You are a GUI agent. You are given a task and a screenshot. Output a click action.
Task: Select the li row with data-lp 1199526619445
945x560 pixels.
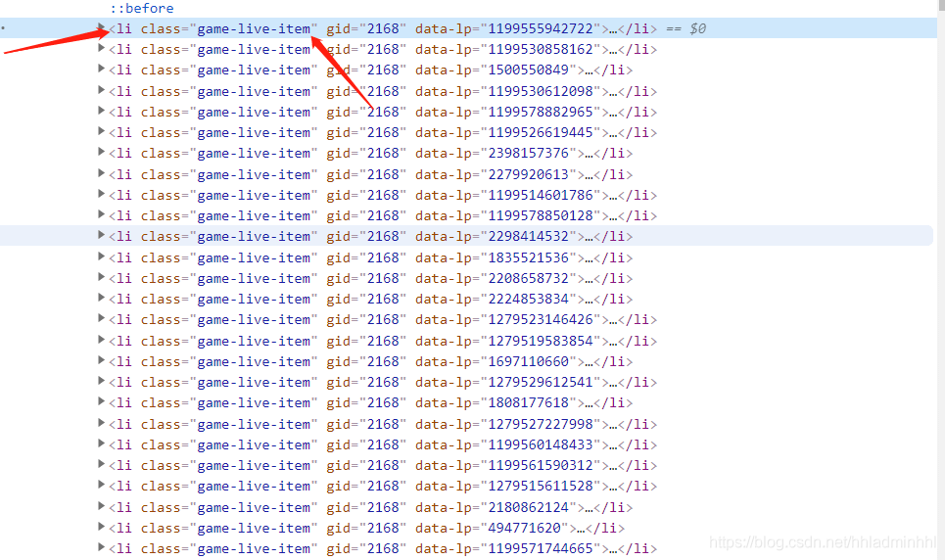coord(383,132)
